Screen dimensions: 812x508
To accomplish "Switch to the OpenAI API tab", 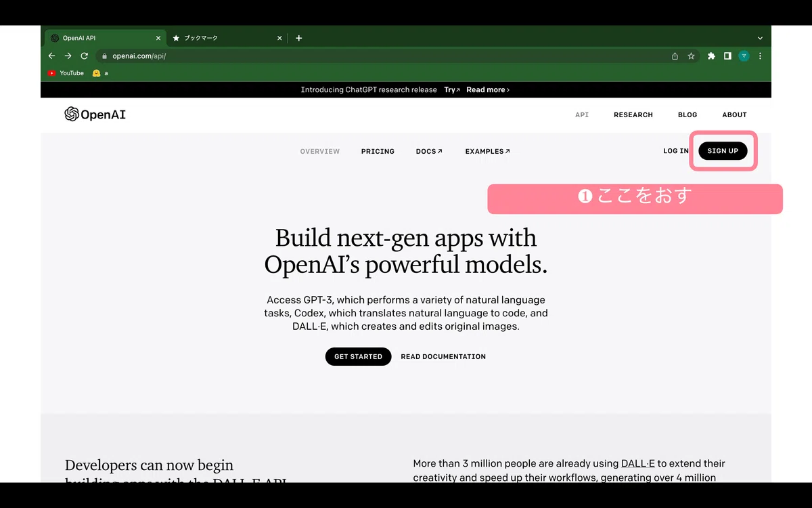I will pos(105,38).
